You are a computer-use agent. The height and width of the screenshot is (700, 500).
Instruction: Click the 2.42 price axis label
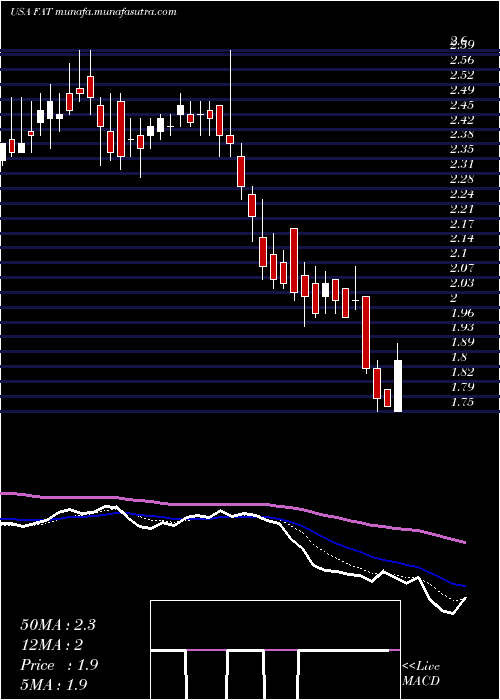coord(462,119)
